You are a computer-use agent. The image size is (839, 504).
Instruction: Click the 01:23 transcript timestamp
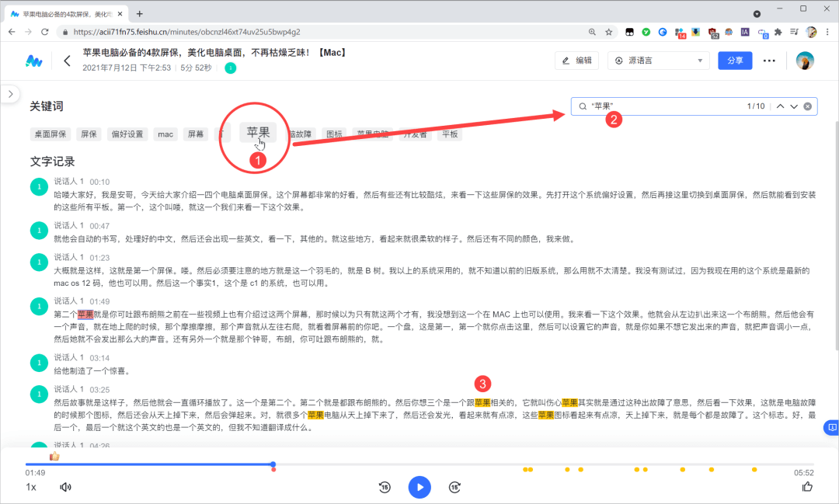pyautogui.click(x=99, y=257)
